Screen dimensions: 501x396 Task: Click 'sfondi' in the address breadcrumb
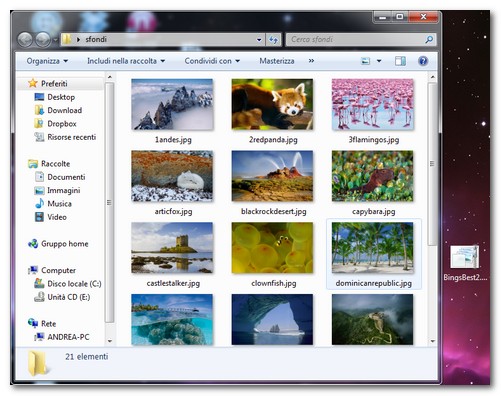click(x=96, y=40)
